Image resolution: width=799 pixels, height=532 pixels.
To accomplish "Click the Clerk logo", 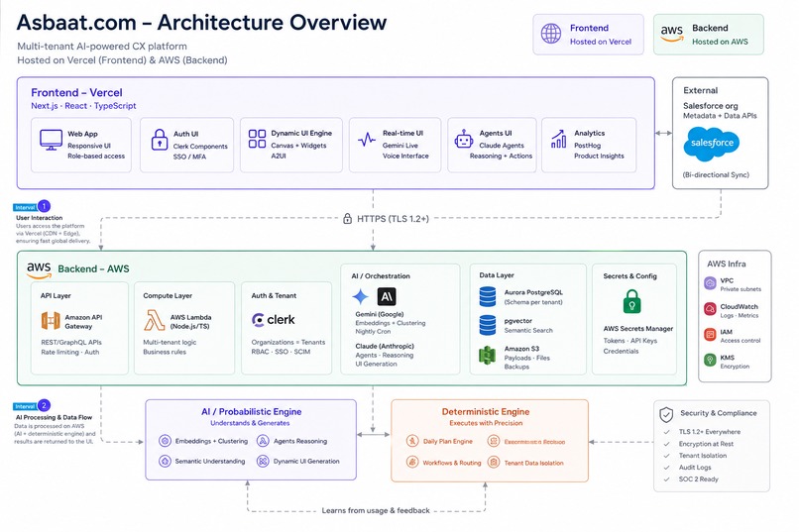I will pyautogui.click(x=274, y=320).
